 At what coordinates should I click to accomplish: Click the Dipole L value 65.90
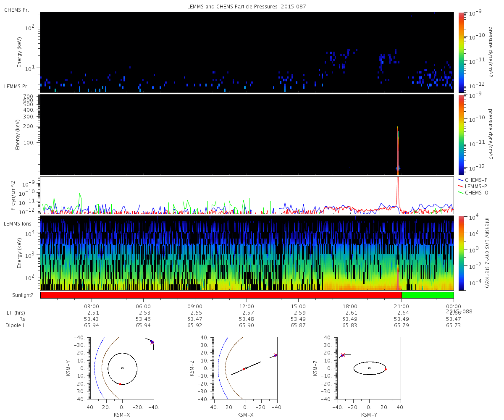[247, 325]
